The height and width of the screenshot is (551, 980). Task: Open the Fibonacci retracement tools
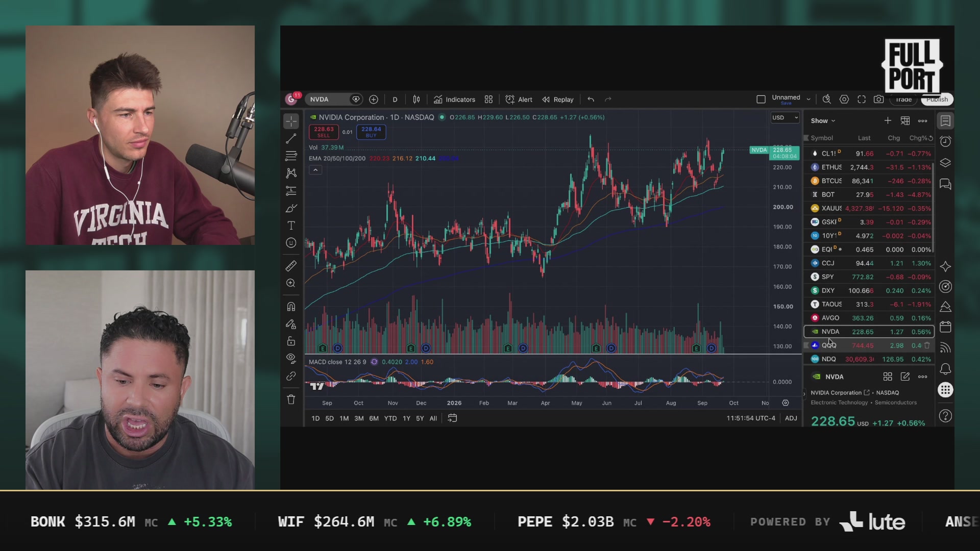coord(291,156)
